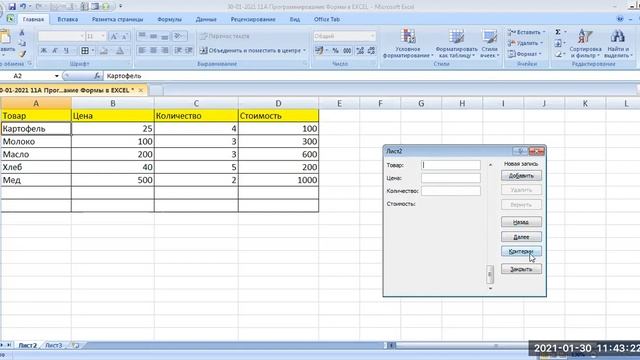This screenshot has width=640, height=360.
Task: Choose font color letter A
Action: tap(120, 51)
